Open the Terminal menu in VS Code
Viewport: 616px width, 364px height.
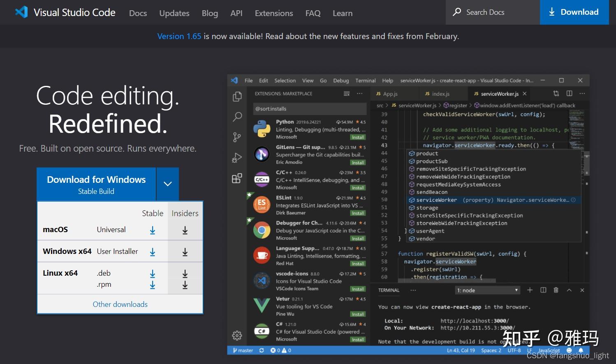[365, 81]
